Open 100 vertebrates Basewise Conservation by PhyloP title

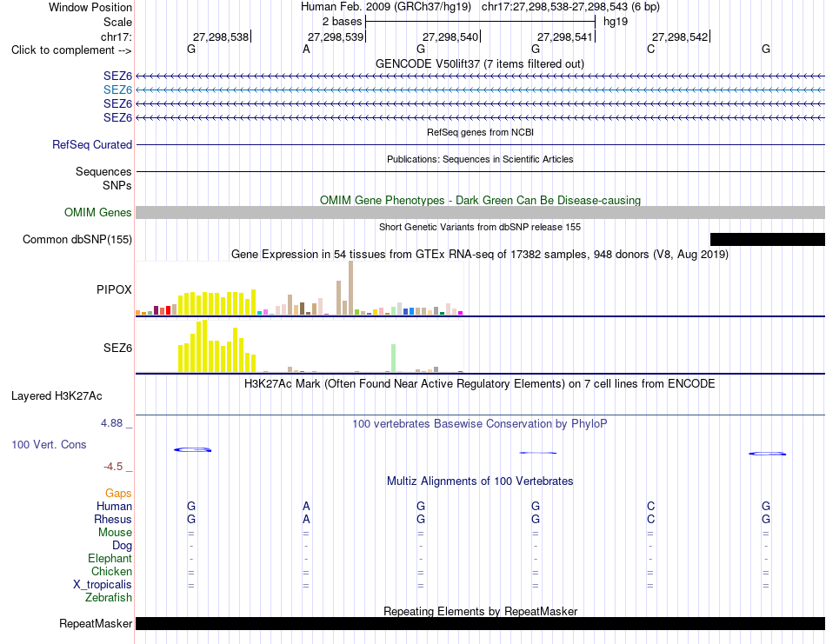pyautogui.click(x=480, y=424)
